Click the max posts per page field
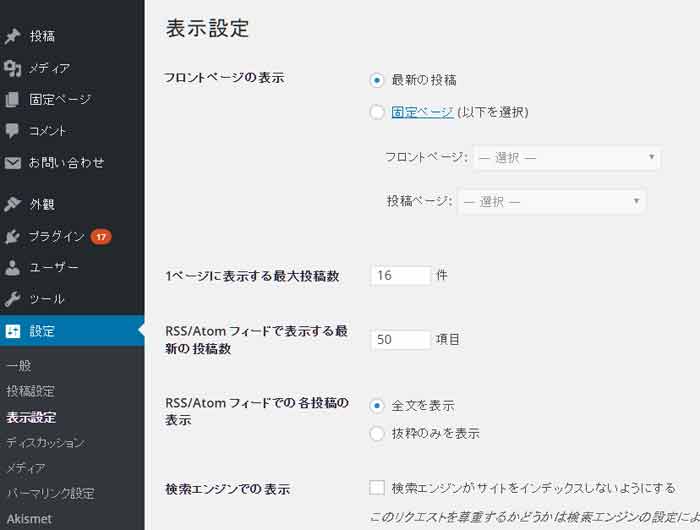 pyautogui.click(x=401, y=275)
